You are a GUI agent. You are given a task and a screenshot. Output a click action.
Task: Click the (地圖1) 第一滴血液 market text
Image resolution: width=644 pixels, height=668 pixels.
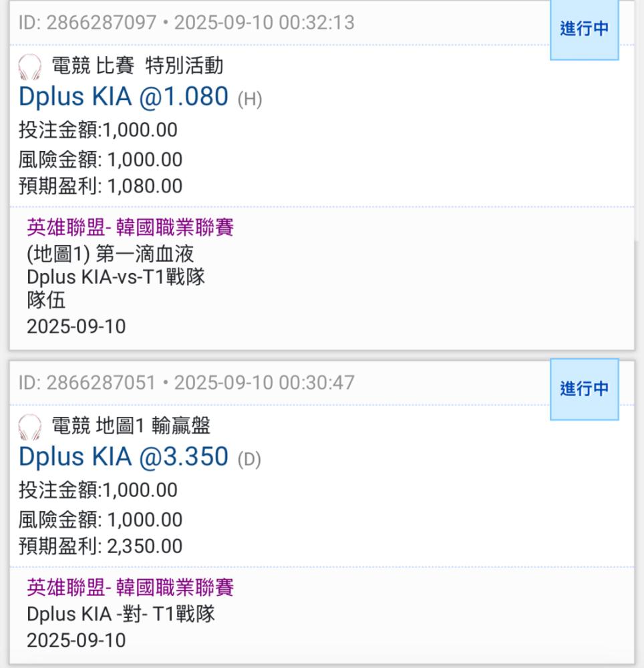(110, 255)
